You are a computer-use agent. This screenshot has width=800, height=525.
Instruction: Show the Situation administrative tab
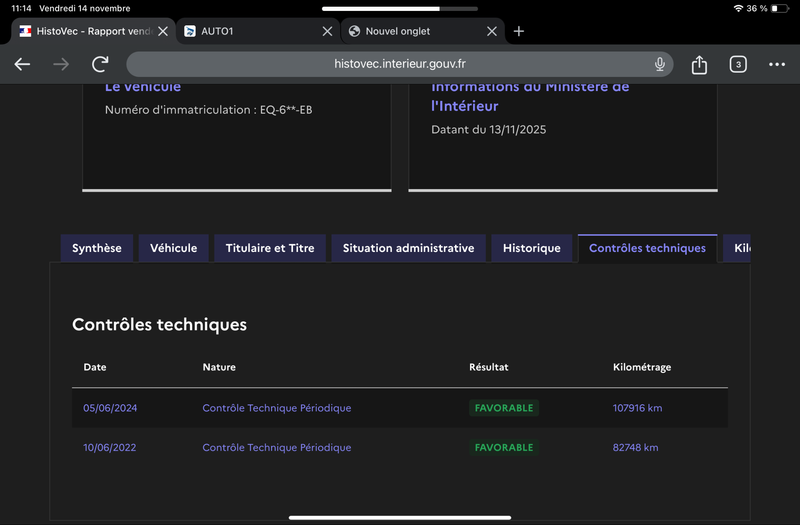[x=408, y=248]
